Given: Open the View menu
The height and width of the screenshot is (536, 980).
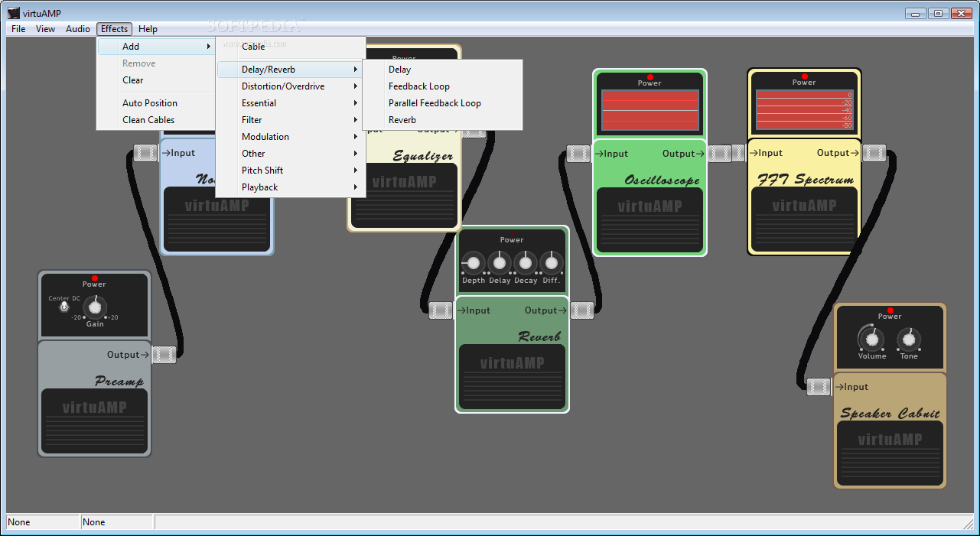Looking at the screenshot, I should [x=46, y=29].
